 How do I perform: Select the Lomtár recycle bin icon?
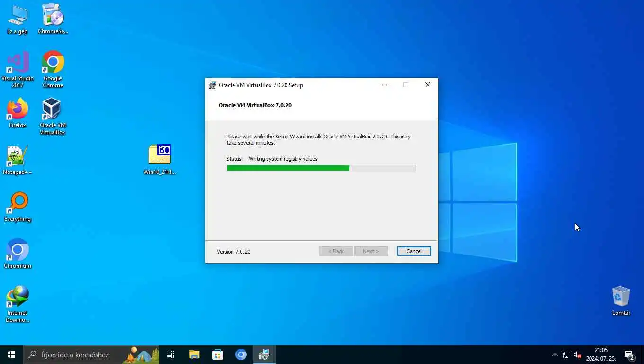tap(621, 301)
